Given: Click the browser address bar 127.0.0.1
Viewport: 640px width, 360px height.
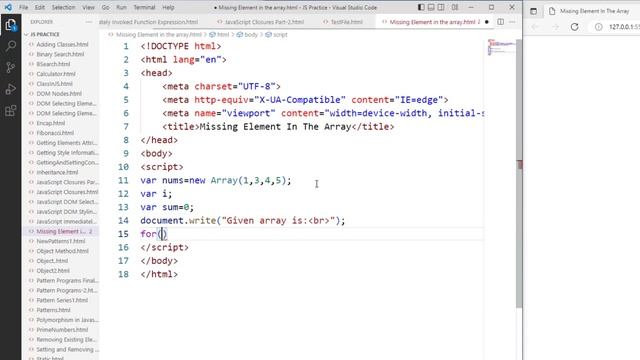Looking at the screenshot, I should click(x=624, y=27).
